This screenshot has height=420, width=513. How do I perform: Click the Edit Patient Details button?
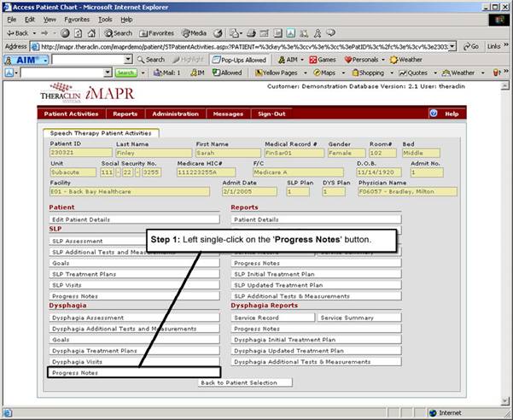point(134,219)
